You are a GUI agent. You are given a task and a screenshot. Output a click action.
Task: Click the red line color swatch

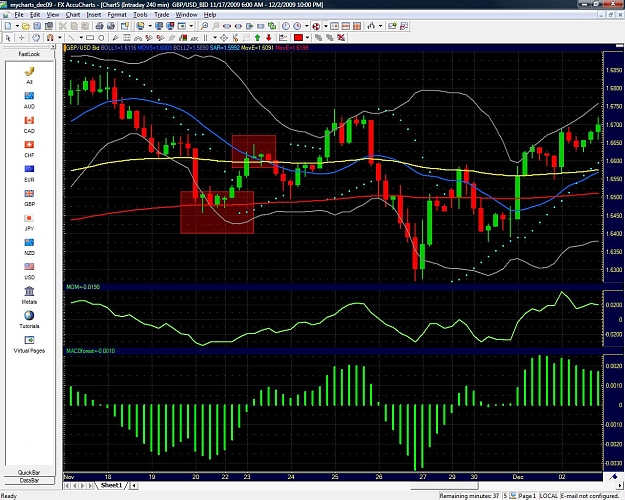(x=298, y=37)
